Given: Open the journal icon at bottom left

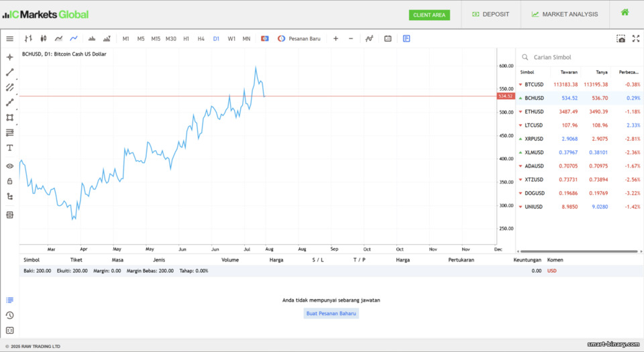Looking at the screenshot, I should coord(10,331).
